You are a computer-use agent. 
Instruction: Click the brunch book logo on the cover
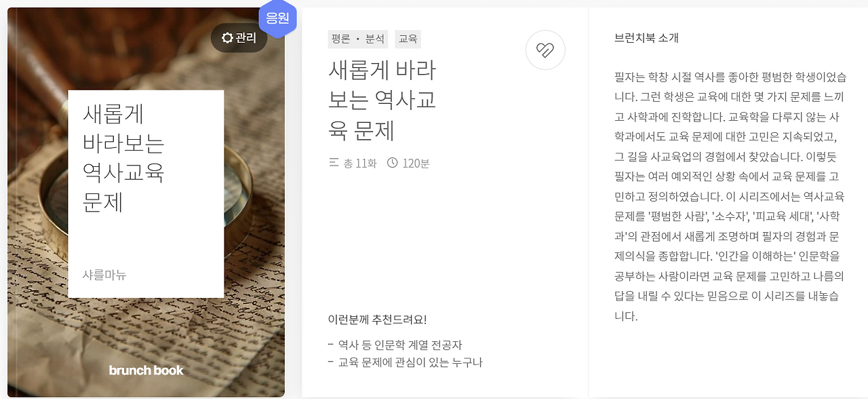point(145,370)
